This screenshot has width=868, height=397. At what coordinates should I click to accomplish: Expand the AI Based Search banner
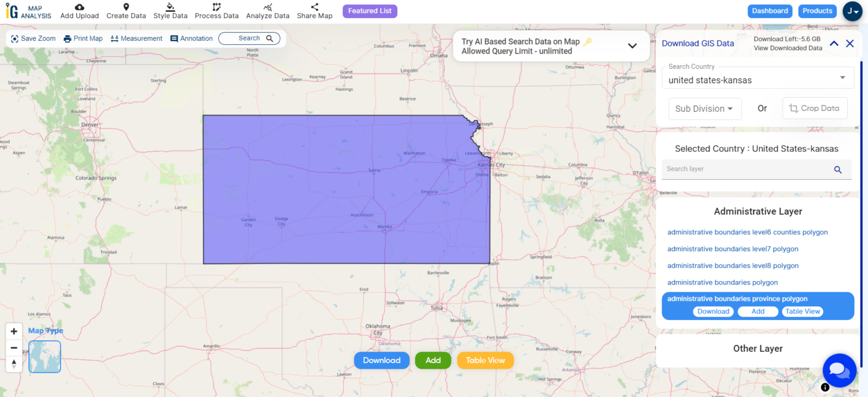coord(632,46)
